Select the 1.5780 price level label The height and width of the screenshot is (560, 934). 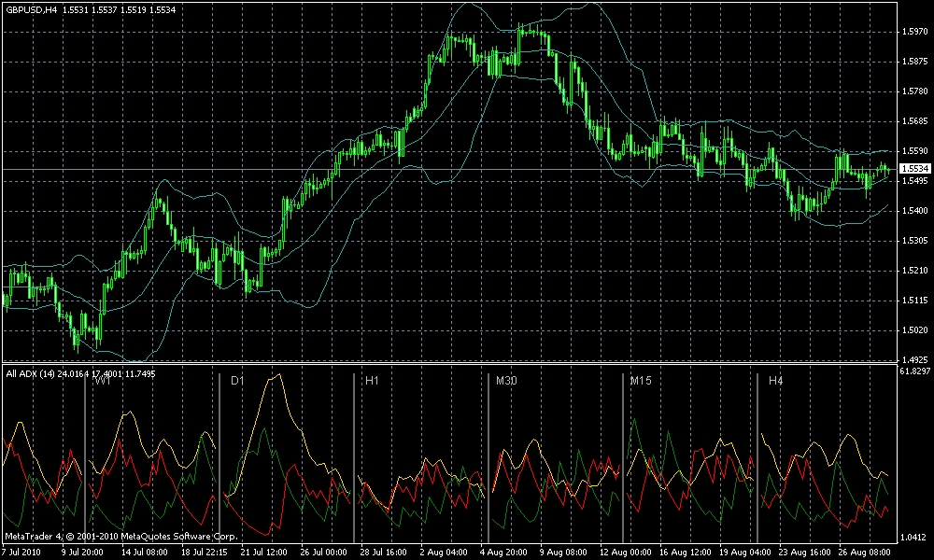click(915, 91)
